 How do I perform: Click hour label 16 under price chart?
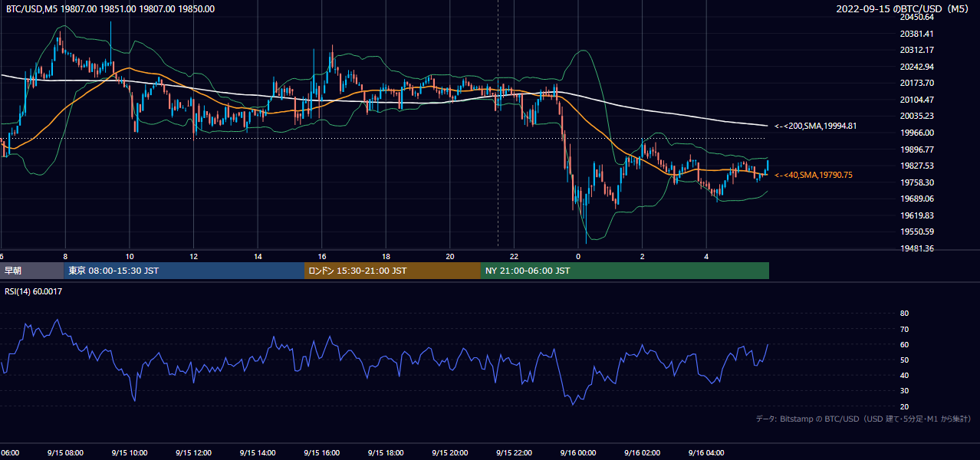pyautogui.click(x=322, y=257)
